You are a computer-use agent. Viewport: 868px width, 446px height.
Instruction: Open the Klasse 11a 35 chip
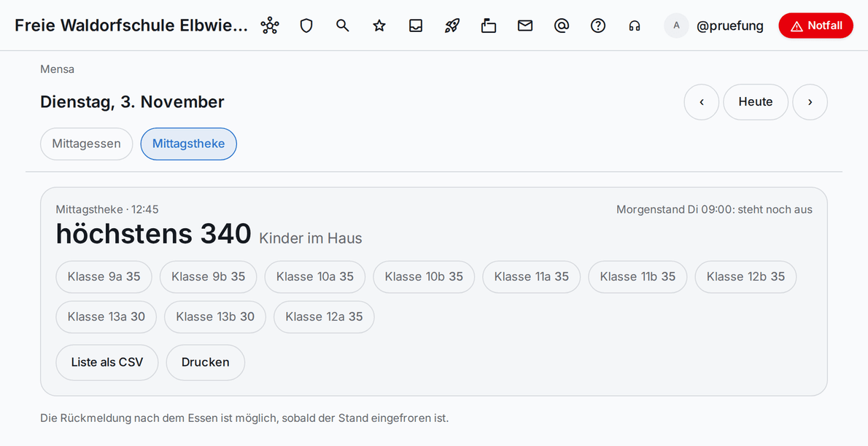[532, 277]
